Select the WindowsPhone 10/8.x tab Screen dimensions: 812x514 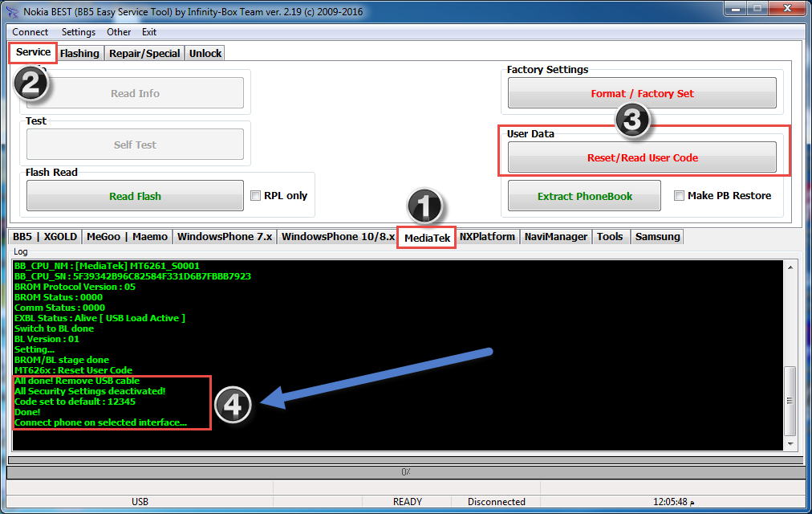coord(338,237)
